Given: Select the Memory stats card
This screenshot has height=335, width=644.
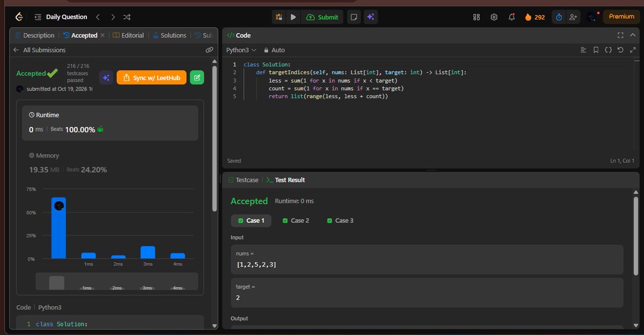Looking at the screenshot, I should (110, 163).
